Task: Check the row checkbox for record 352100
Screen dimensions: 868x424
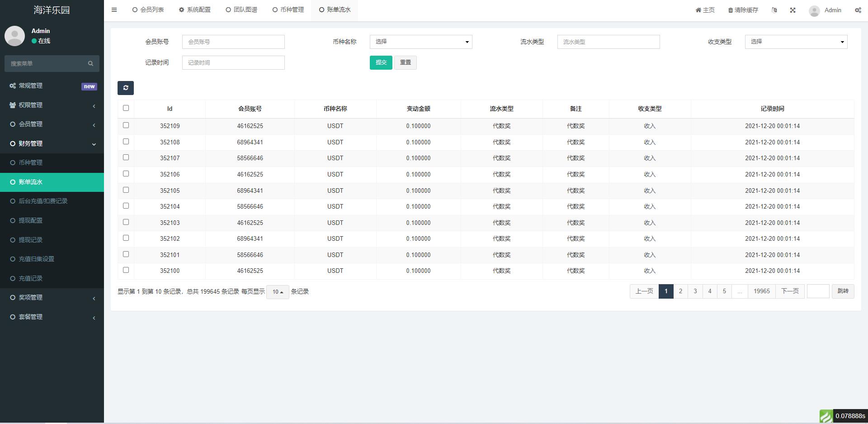Action: (x=126, y=270)
